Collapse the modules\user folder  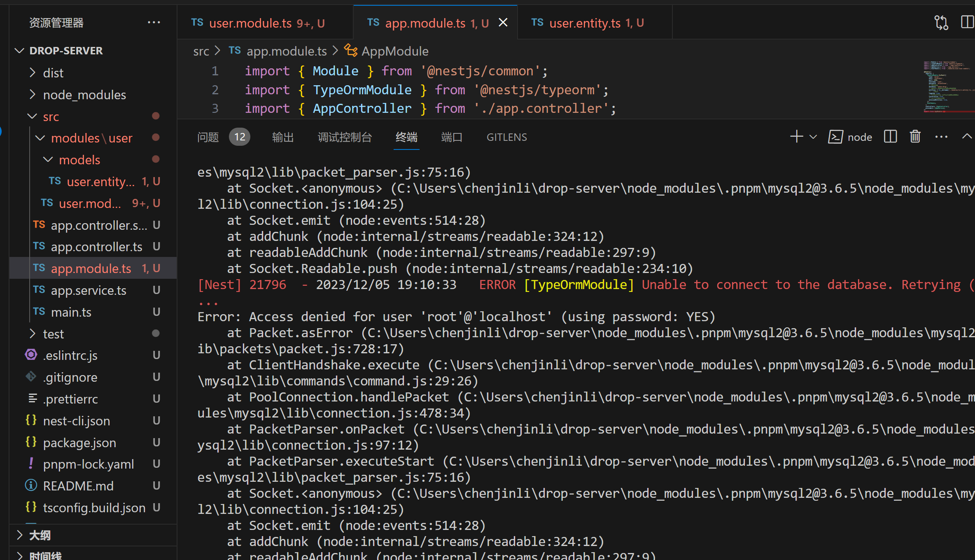tap(93, 138)
